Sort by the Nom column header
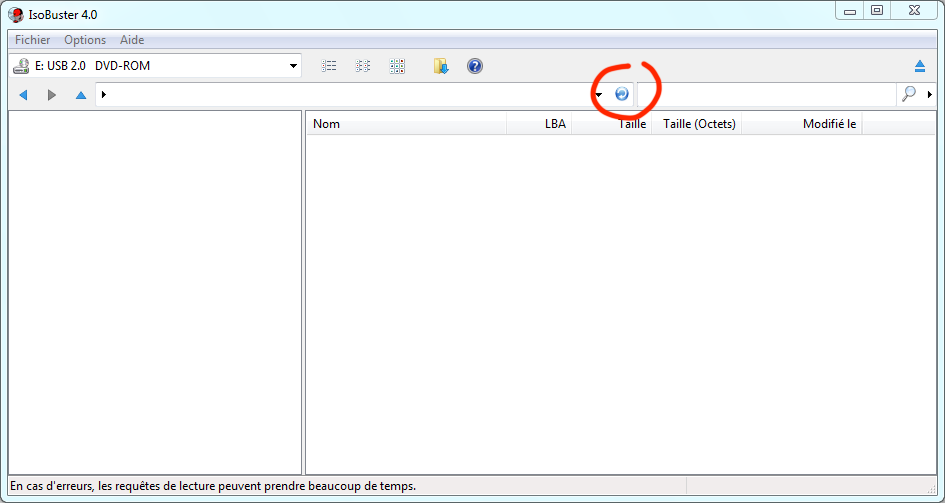 pos(407,124)
